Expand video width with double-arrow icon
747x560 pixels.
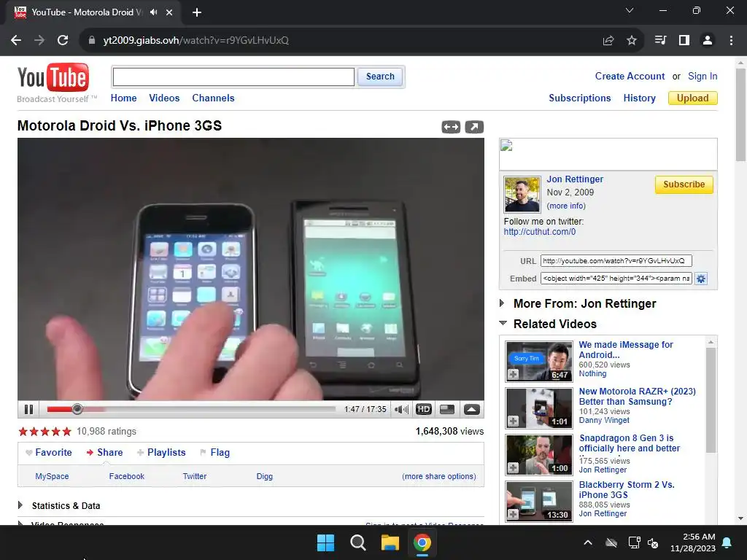[x=451, y=127]
